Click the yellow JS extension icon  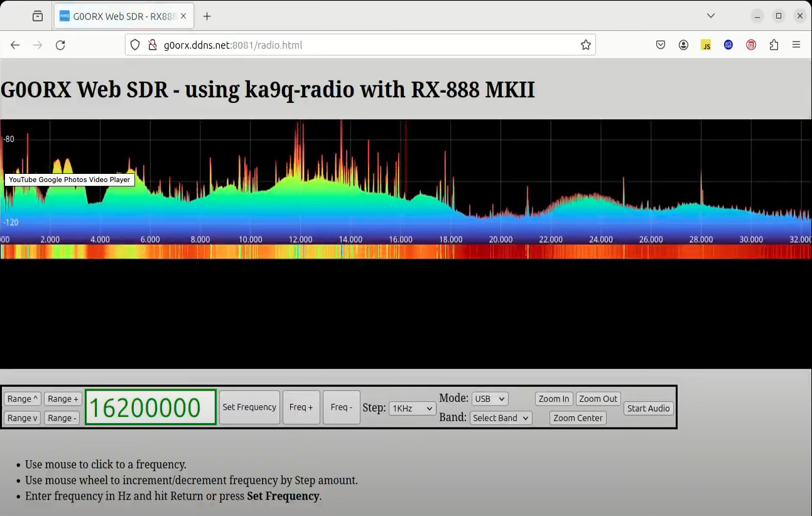click(706, 45)
